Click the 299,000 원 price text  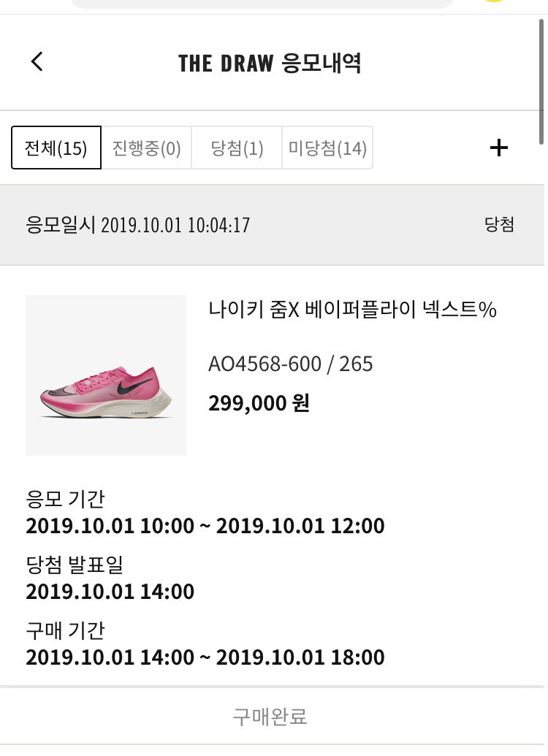point(259,403)
